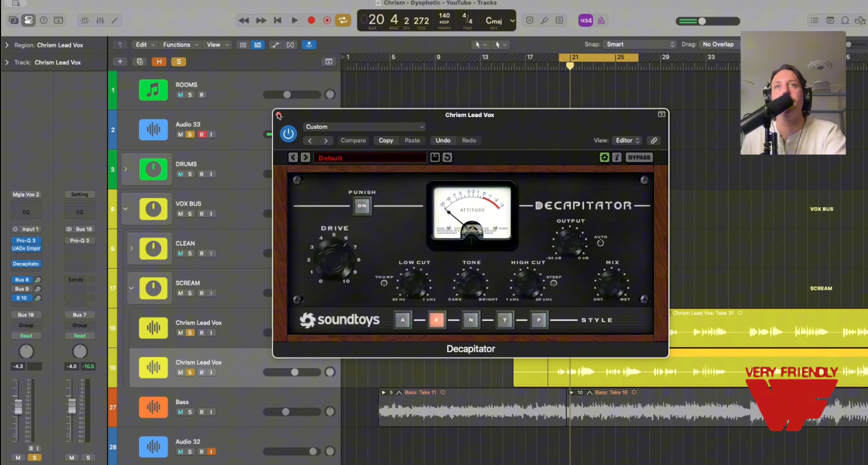Expand the Region Chrism Lead Vox disclosure
This screenshot has width=868, height=465.
coord(7,45)
